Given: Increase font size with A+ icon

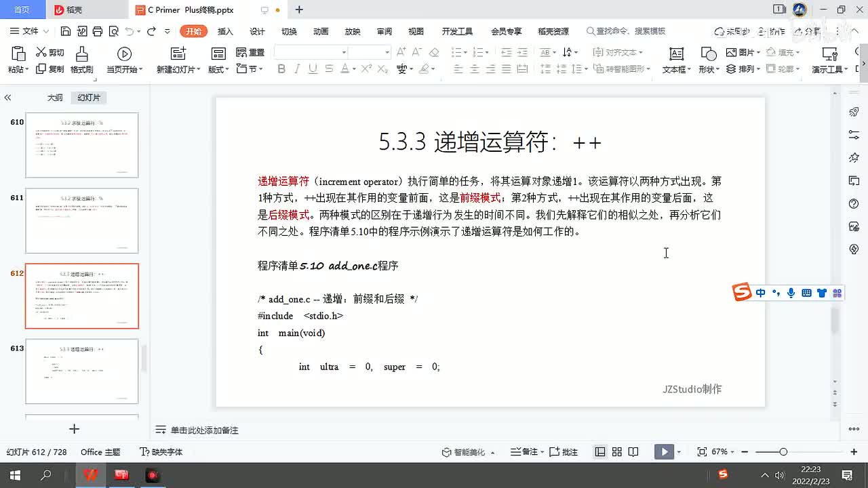Looking at the screenshot, I should click(401, 52).
